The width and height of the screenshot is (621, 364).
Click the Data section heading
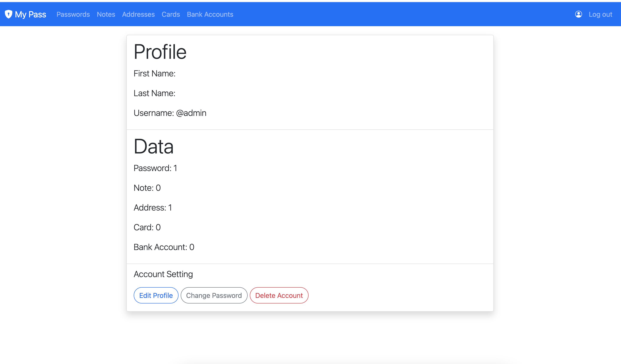[153, 147]
